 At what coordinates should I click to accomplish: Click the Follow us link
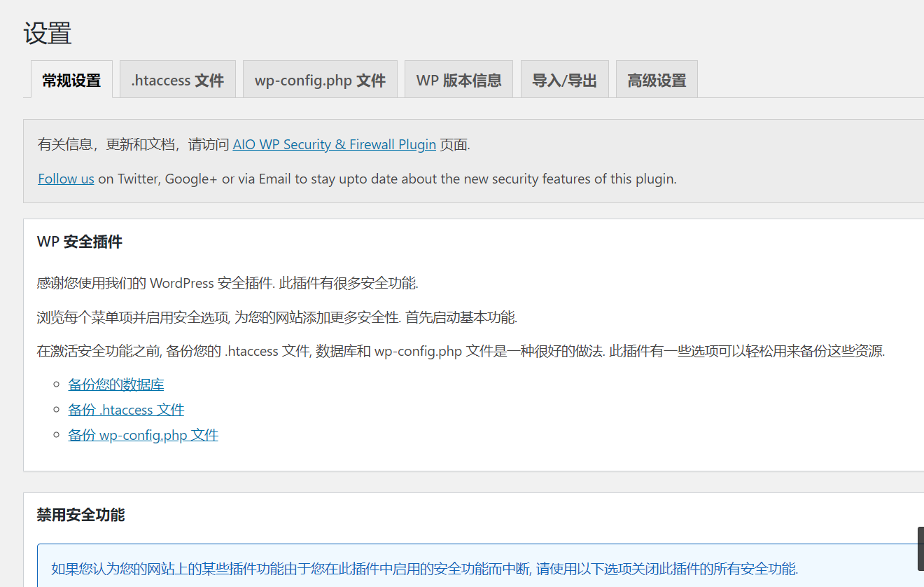[x=66, y=179]
